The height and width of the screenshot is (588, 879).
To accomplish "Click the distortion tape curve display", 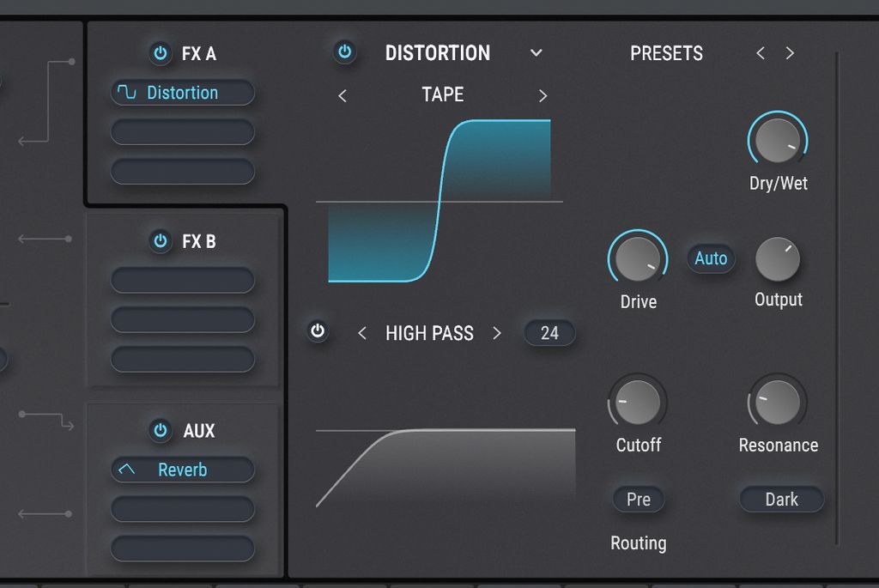I will coord(440,202).
